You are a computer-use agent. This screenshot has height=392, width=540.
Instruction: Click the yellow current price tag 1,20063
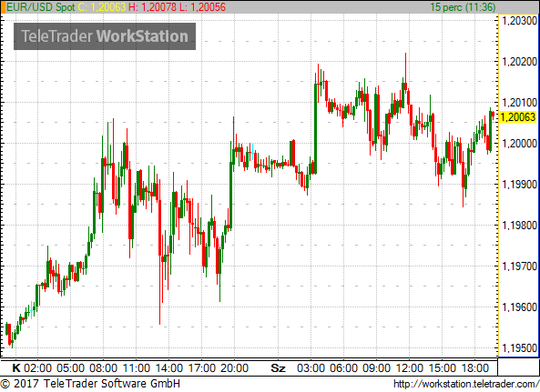click(517, 117)
